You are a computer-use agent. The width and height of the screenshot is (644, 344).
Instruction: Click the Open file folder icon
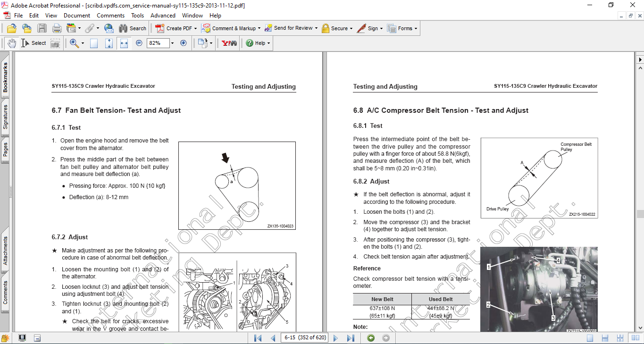(12, 28)
